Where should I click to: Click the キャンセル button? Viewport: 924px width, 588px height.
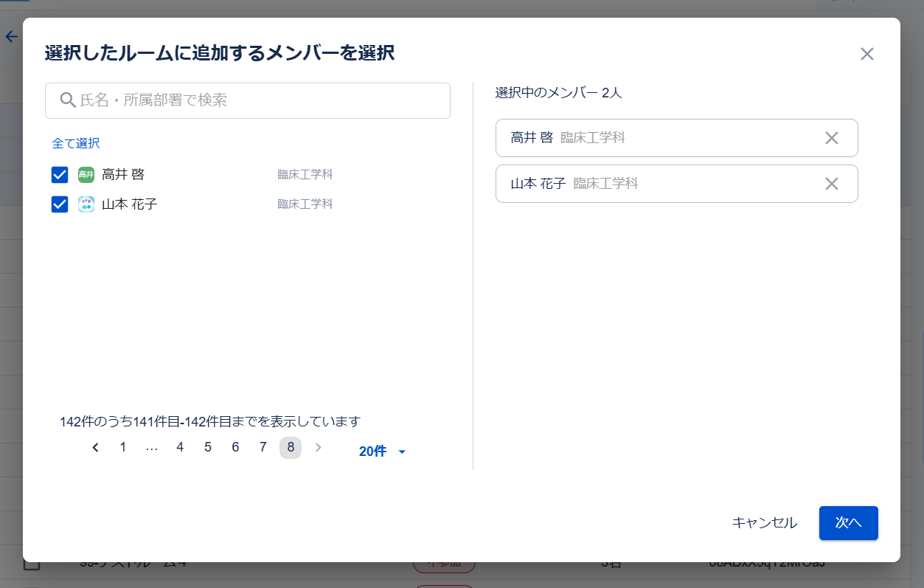point(763,523)
